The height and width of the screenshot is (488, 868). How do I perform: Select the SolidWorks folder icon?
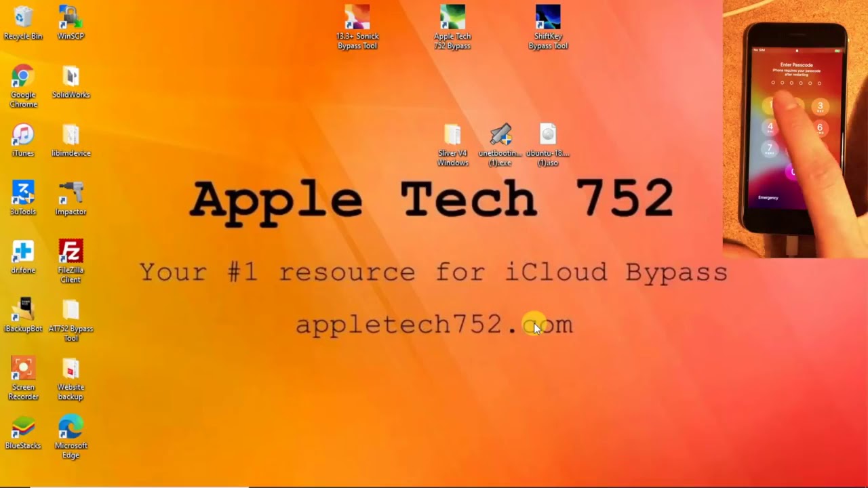tap(71, 82)
